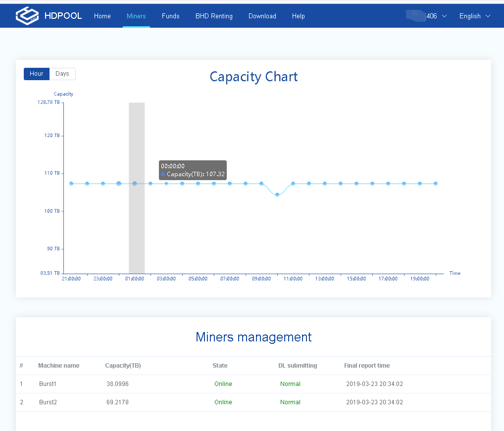Image resolution: width=504 pixels, height=431 pixels.
Task: Select the last data point after 19:00:00
Action: click(436, 184)
